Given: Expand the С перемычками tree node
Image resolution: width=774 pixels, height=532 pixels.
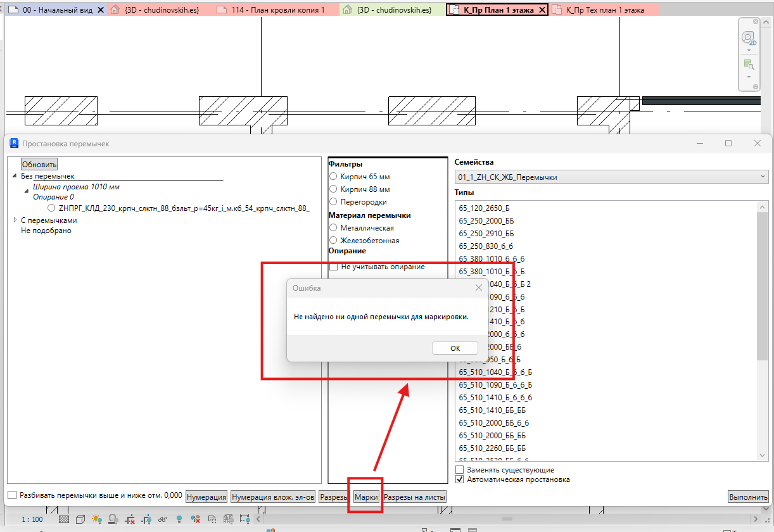Looking at the screenshot, I should click(x=16, y=220).
